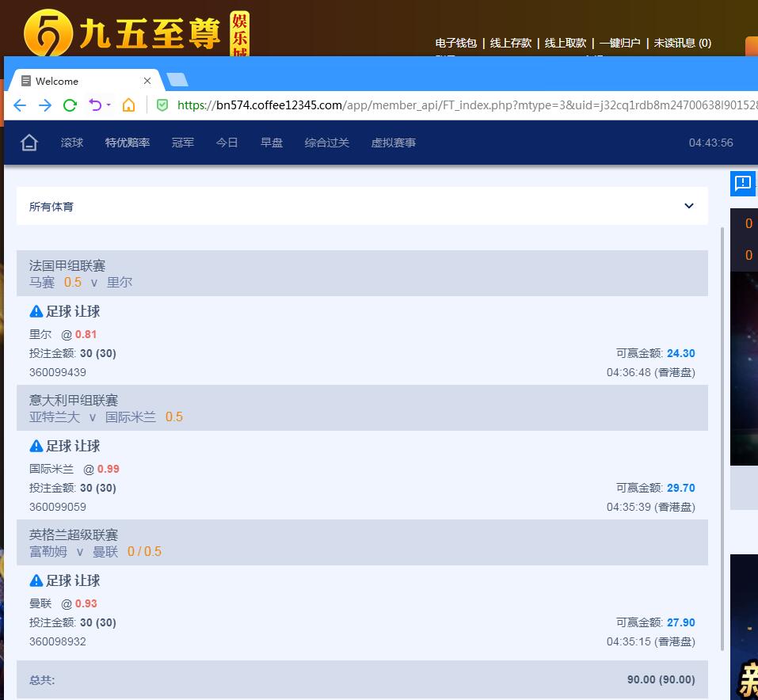Open the 早盘 menu
758x700 pixels.
(x=271, y=143)
